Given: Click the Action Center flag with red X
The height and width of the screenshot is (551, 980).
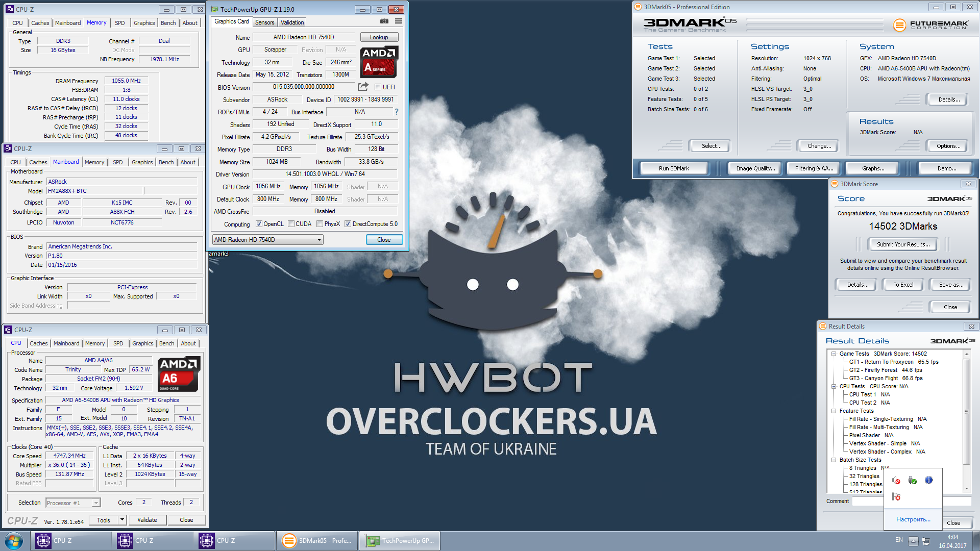Looking at the screenshot, I should coord(896,496).
